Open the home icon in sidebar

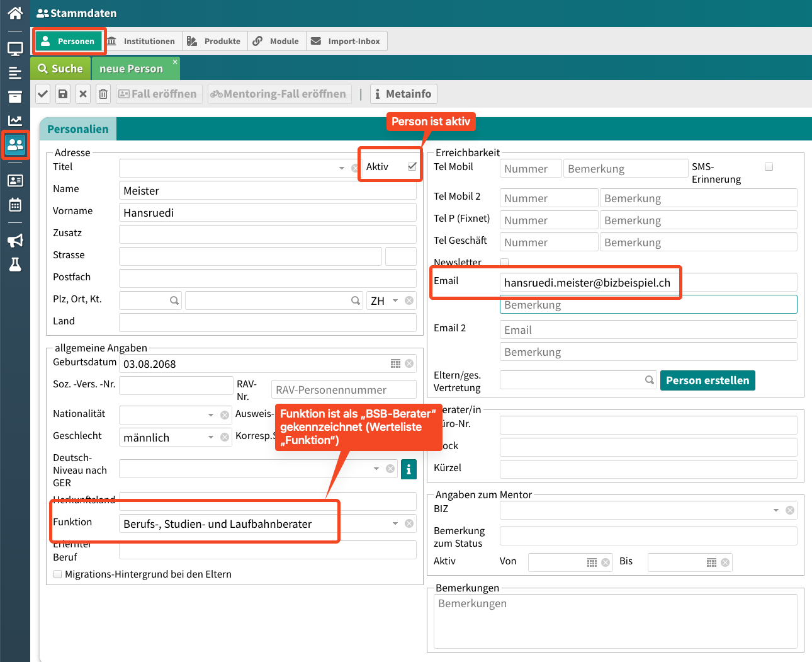tap(15, 13)
